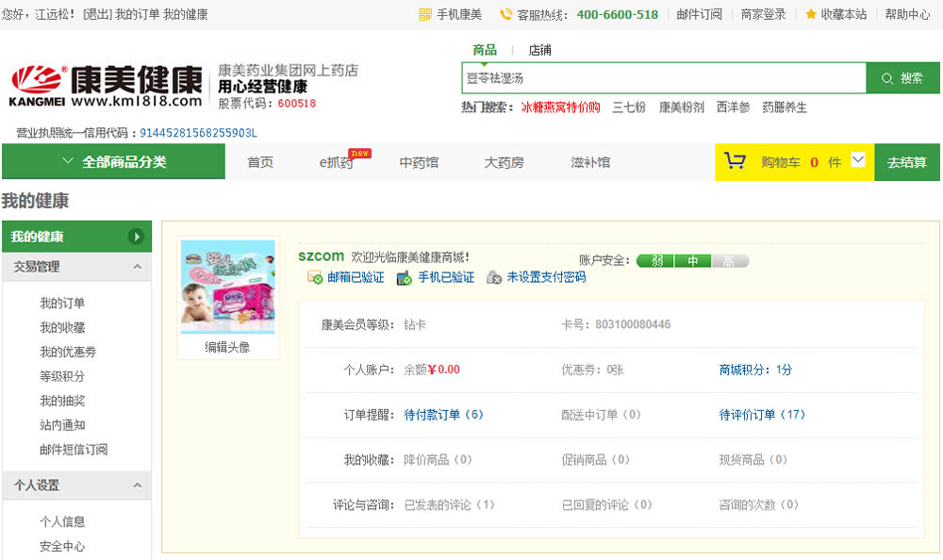The height and width of the screenshot is (560, 943).
Task: Click the round arrow icon on 我的健康
Action: click(137, 237)
